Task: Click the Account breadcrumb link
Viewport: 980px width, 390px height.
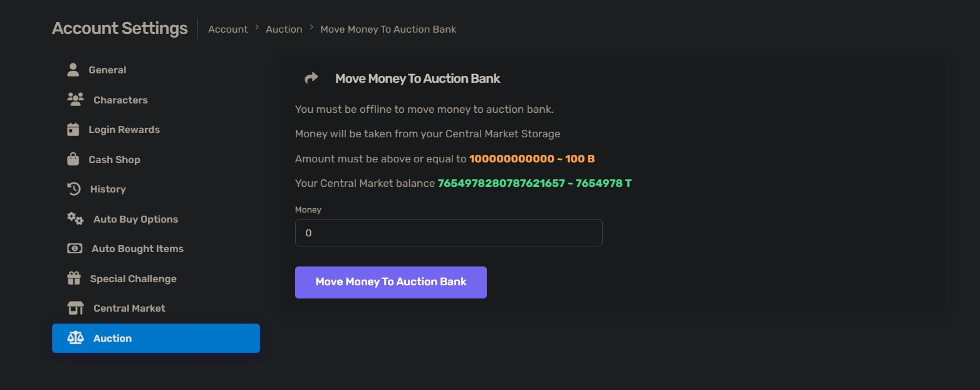Action: 227,29
